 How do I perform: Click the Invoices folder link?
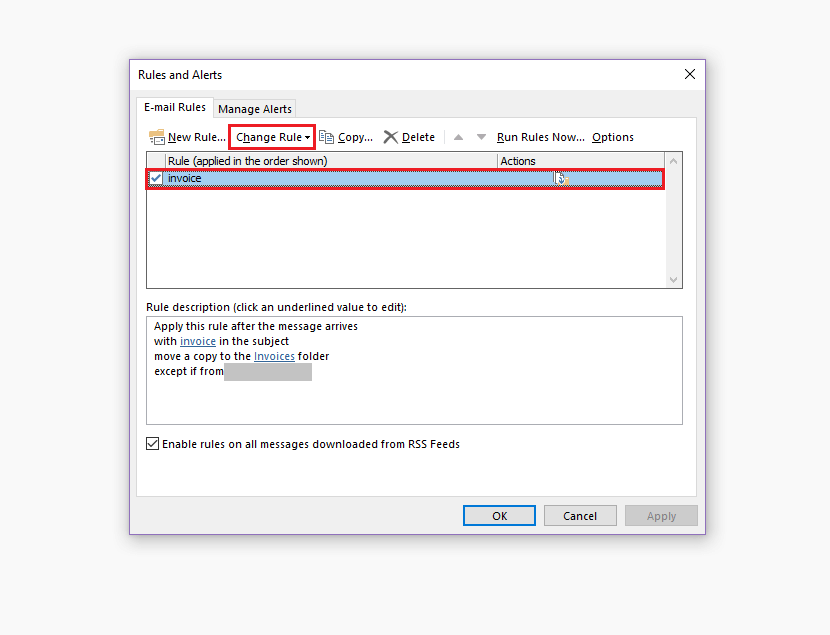coord(274,356)
